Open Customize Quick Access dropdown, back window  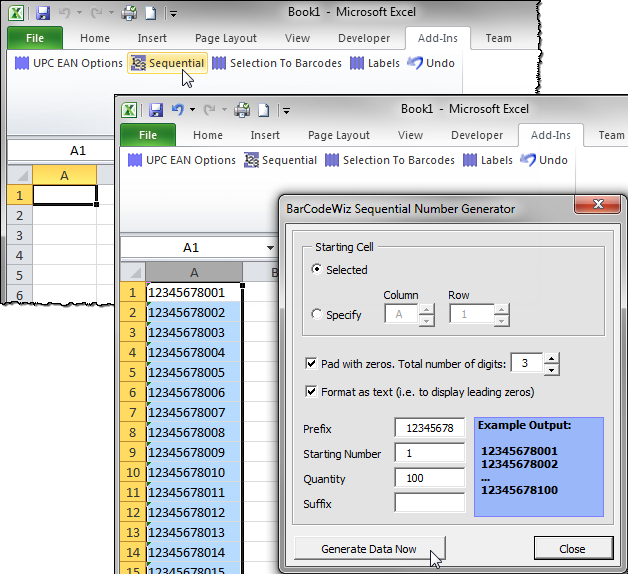click(173, 14)
